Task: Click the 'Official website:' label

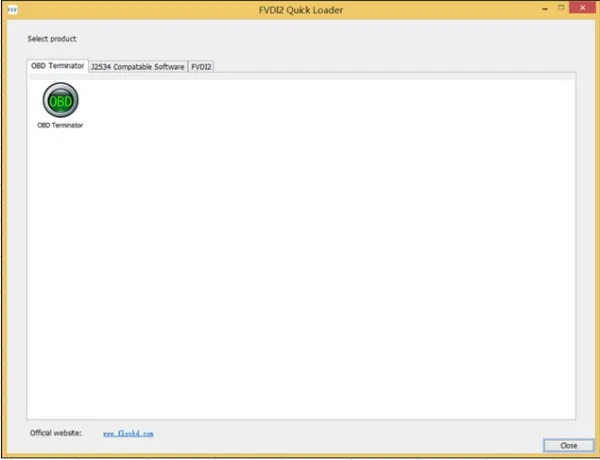Action: pyautogui.click(x=56, y=433)
